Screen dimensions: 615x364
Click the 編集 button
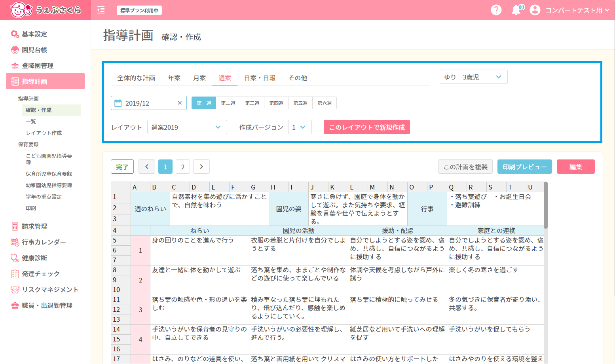coord(576,167)
